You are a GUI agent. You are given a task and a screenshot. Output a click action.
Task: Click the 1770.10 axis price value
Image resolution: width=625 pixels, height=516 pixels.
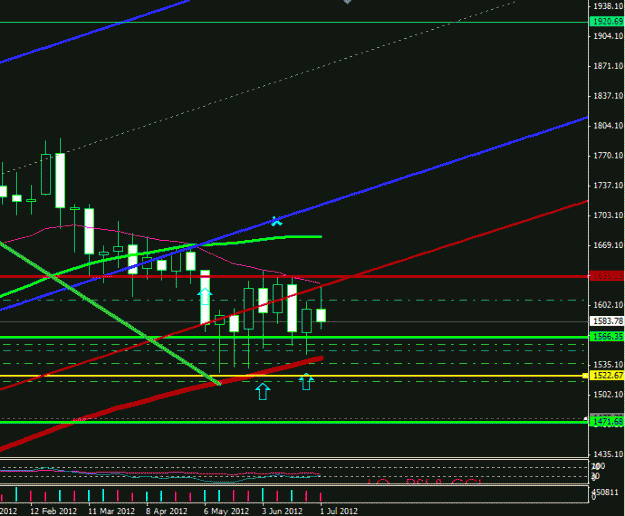click(608, 155)
